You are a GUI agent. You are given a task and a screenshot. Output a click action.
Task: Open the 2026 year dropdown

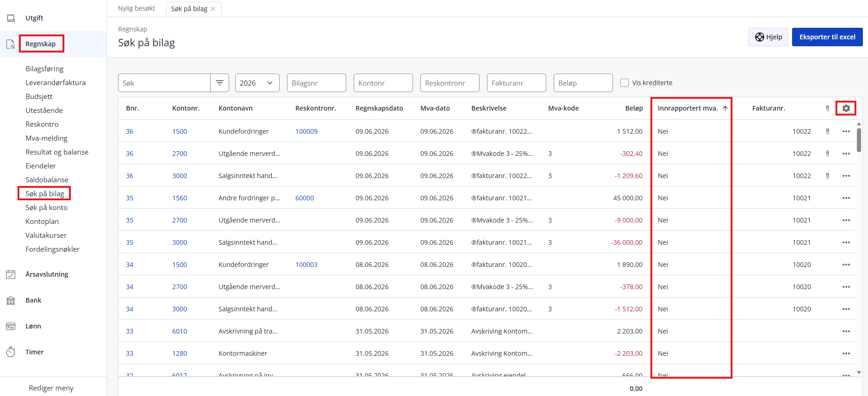click(257, 83)
